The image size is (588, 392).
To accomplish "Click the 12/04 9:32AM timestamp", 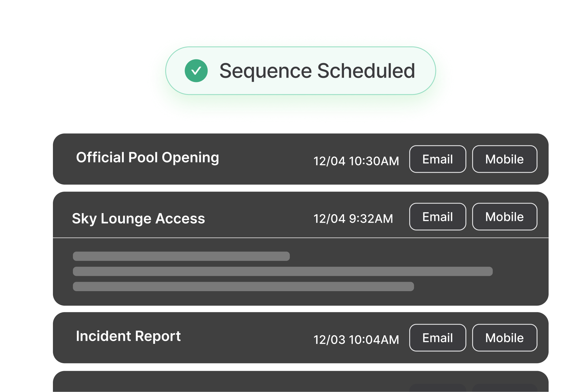I will (x=353, y=219).
